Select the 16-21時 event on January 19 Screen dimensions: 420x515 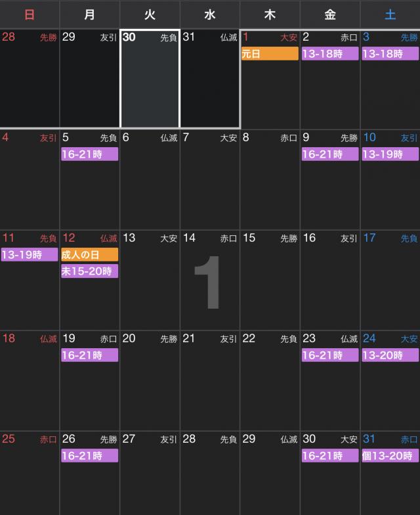[x=89, y=355]
